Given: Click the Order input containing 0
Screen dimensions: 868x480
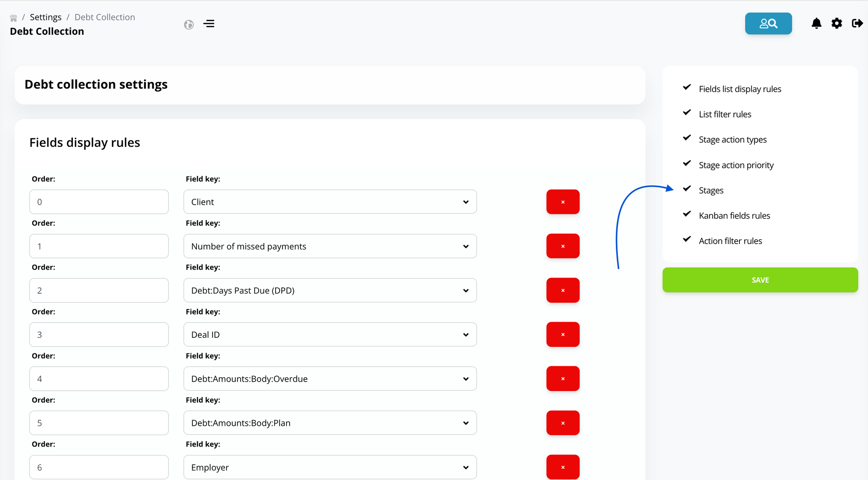Looking at the screenshot, I should click(x=99, y=202).
